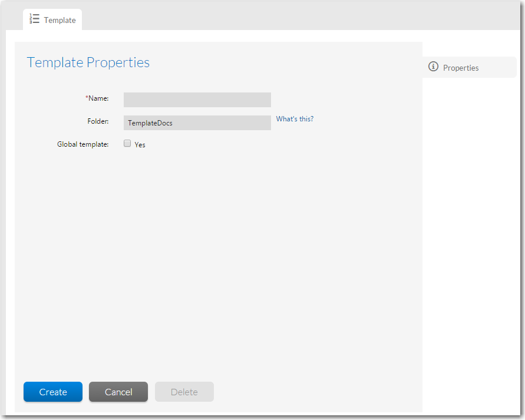This screenshot has width=525, height=420.
Task: Click the Properties info icon
Action: [433, 67]
